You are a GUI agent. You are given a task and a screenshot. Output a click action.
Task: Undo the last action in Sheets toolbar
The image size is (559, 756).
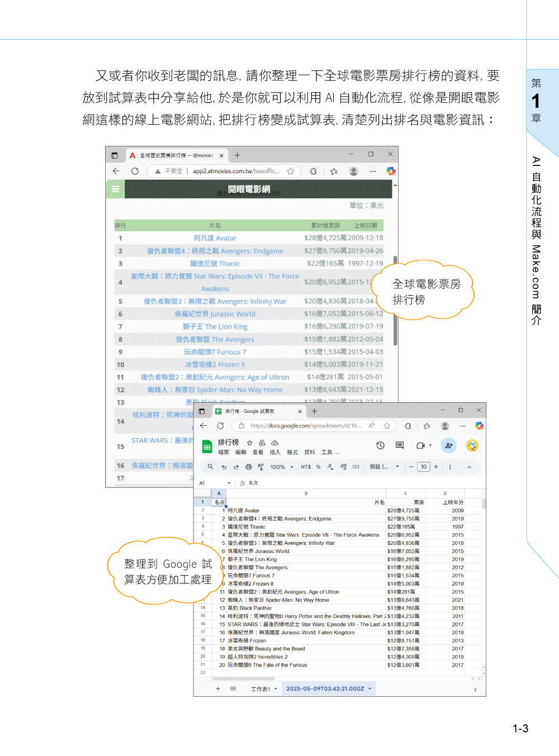224,467
